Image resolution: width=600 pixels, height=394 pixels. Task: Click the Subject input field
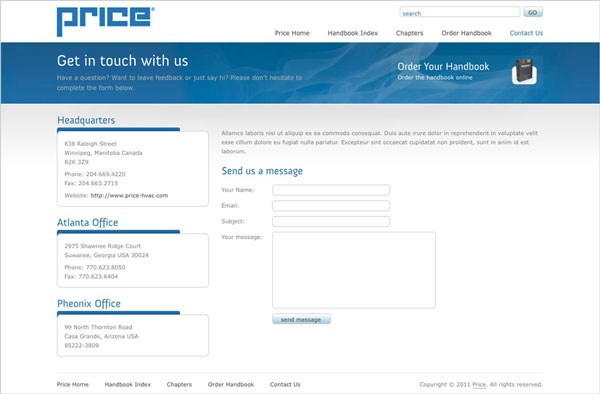[x=331, y=221]
